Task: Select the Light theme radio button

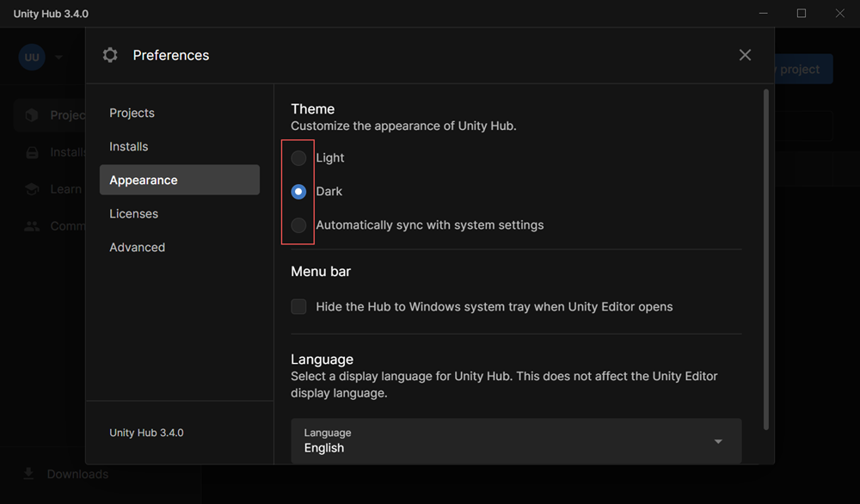Action: pos(298,158)
